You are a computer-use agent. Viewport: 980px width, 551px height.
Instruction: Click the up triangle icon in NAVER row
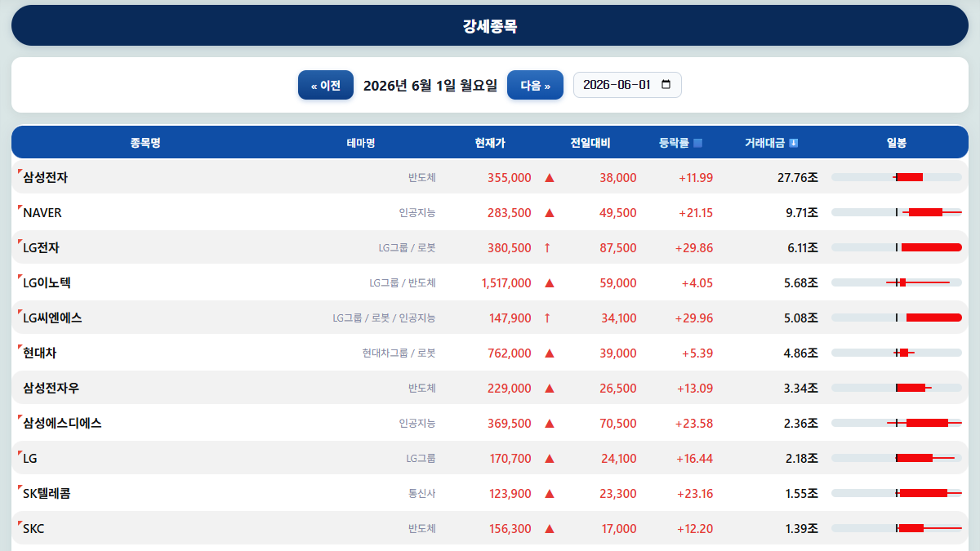point(550,212)
